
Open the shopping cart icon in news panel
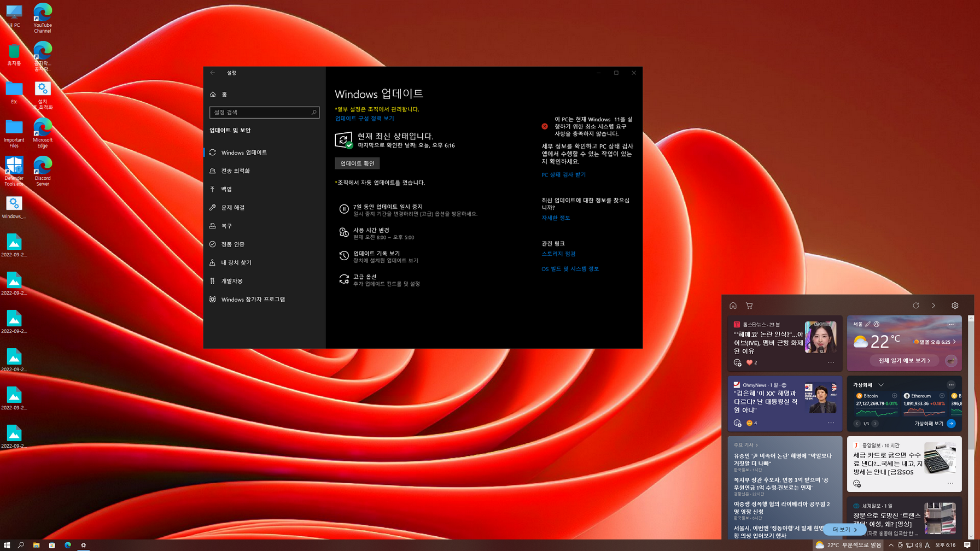click(x=749, y=306)
